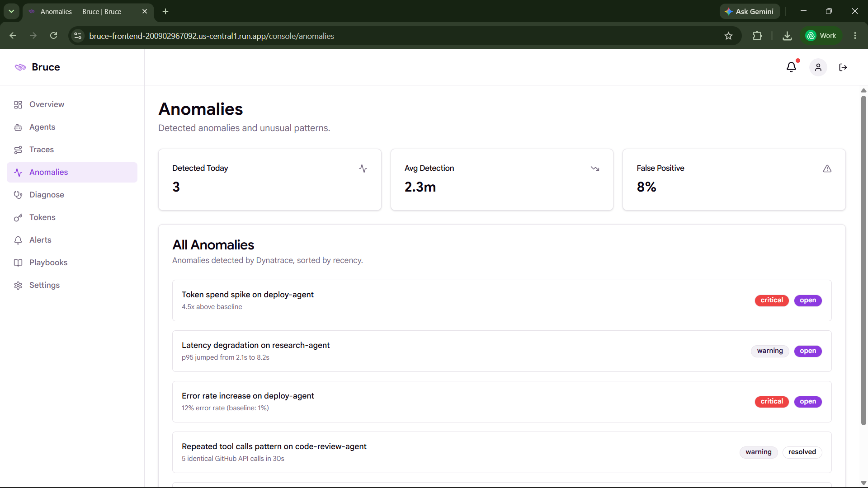Bookmark this page with the star icon
Screen dimensions: 868x488
(728, 36)
